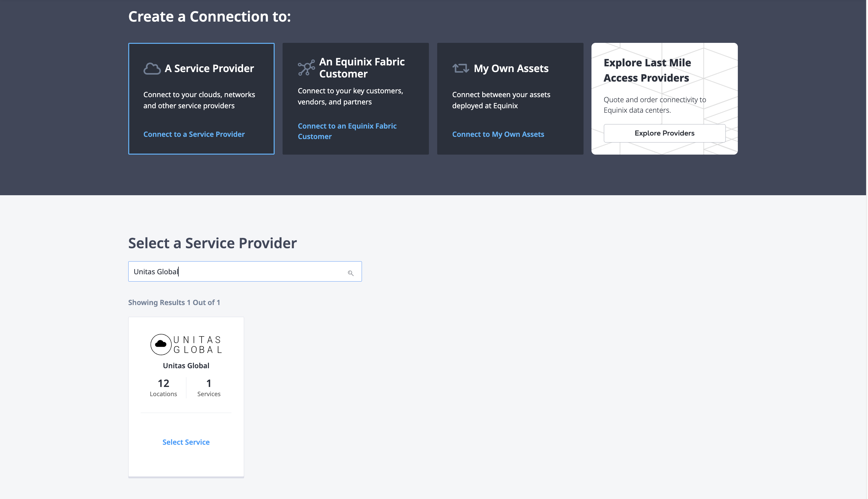Screen dimensions: 868x499
Task: Click the Unitas Global logo image
Action: 186,344
